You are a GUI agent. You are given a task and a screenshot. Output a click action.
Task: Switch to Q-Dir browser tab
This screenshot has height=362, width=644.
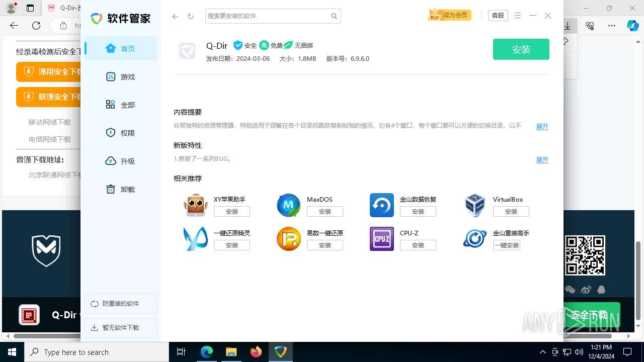(x=63, y=8)
